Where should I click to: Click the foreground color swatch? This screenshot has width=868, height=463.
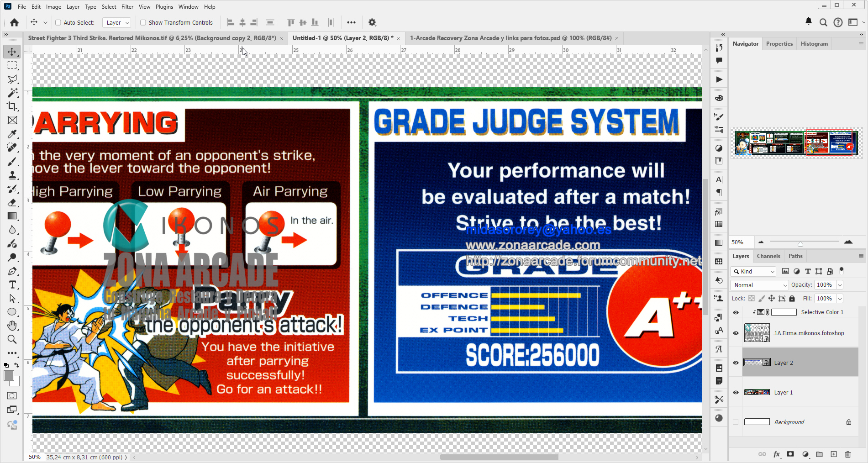coord(9,376)
